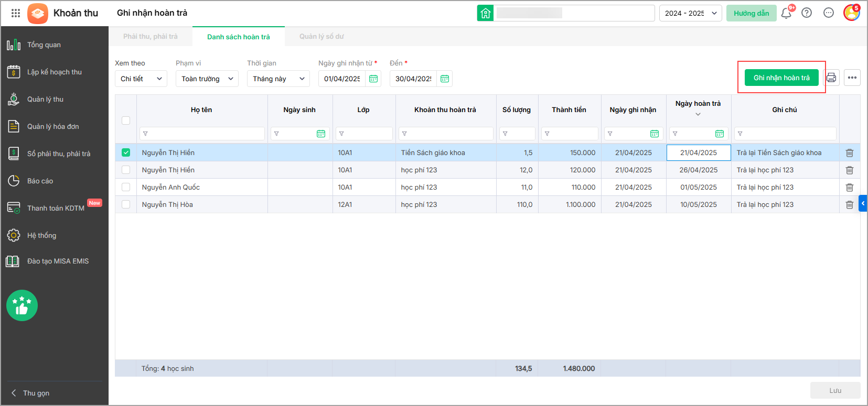Open the three-dot more options button
This screenshot has width=868, height=406.
pos(852,78)
